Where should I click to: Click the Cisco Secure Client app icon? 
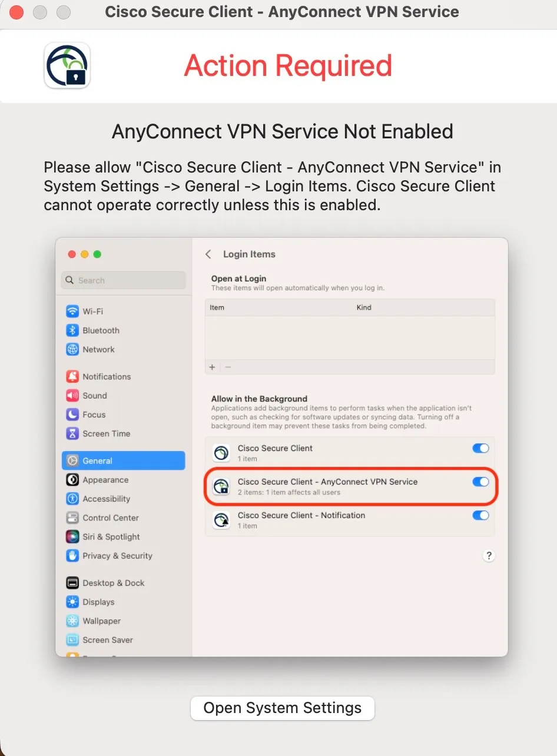(x=67, y=65)
